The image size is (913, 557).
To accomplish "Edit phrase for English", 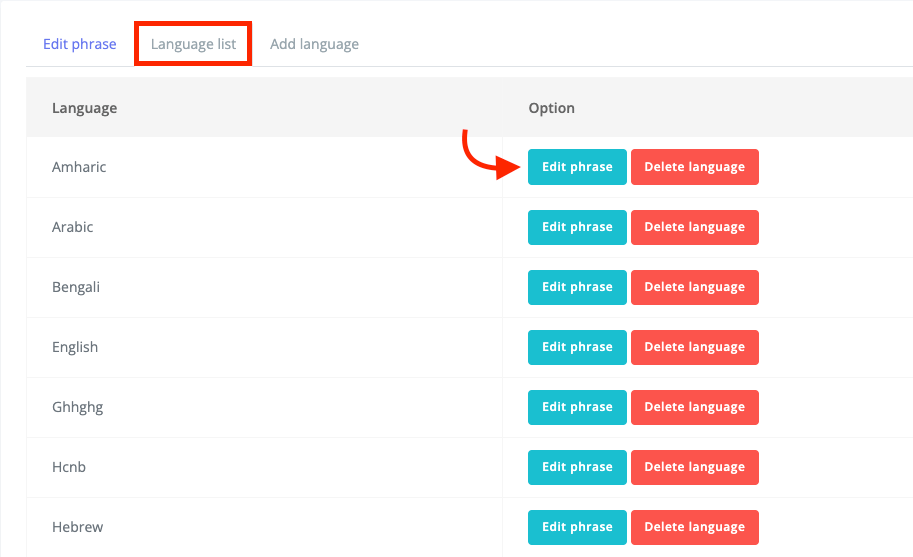I will (x=577, y=347).
